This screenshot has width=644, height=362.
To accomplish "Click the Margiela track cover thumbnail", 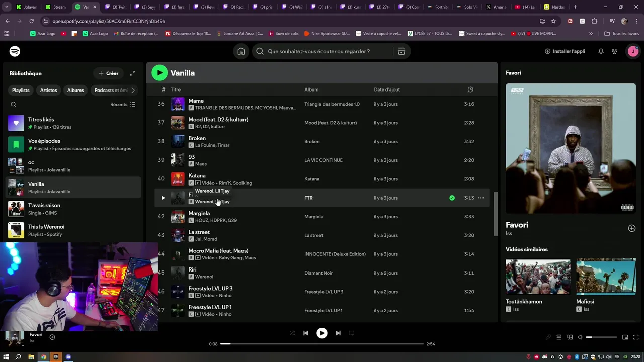I will (x=178, y=217).
